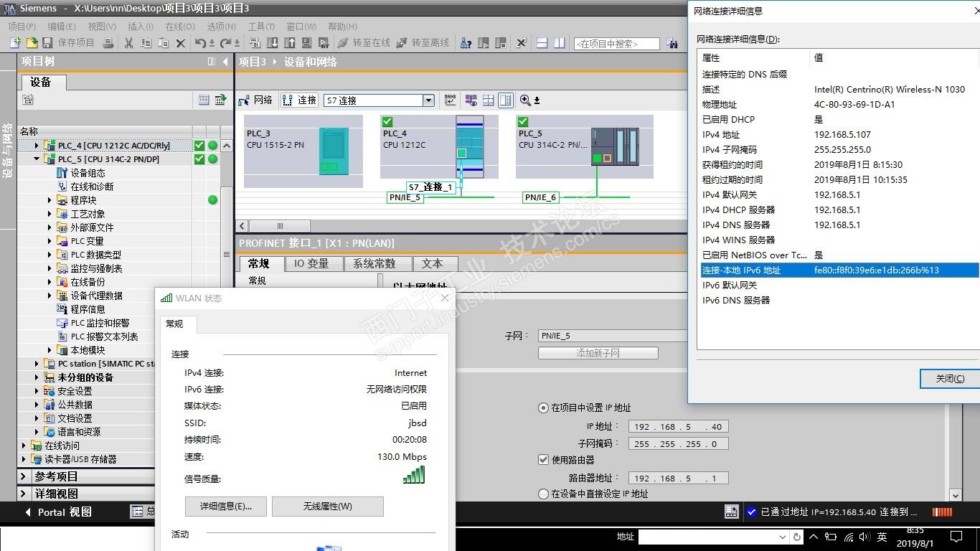Click the copy icon in toolbar

[146, 43]
